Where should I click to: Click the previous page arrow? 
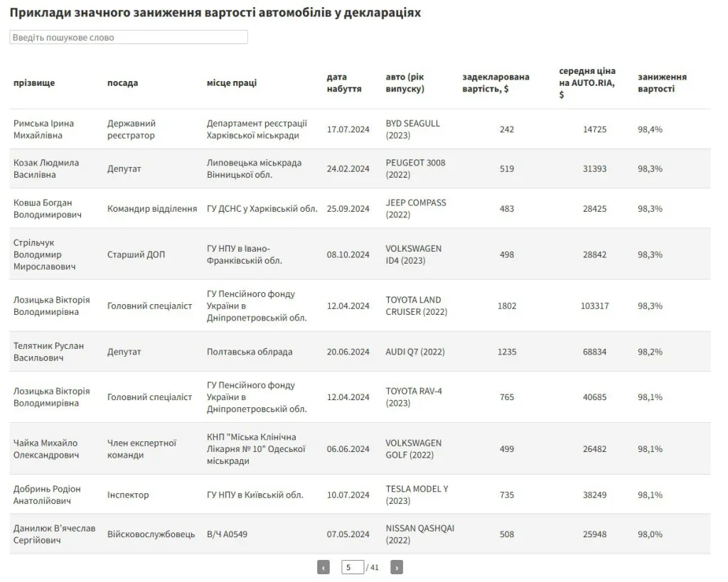(x=324, y=567)
